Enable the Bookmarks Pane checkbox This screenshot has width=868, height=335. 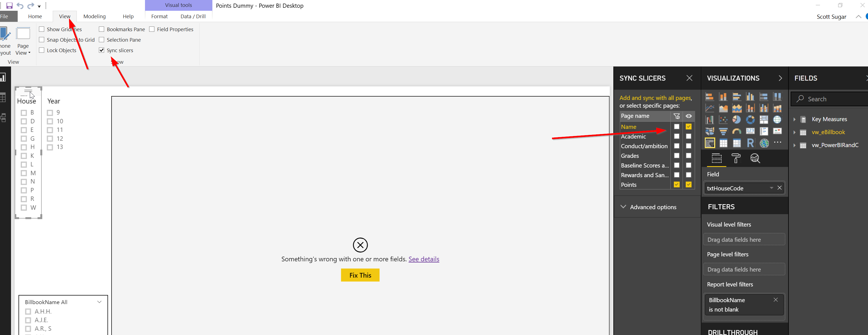pyautogui.click(x=101, y=29)
